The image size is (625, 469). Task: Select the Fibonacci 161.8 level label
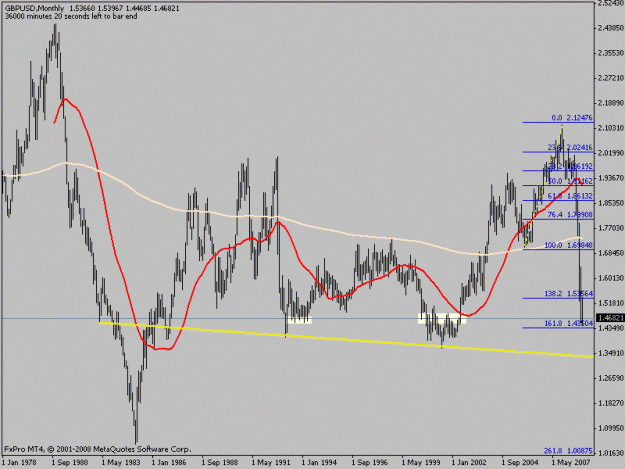[x=568, y=324]
